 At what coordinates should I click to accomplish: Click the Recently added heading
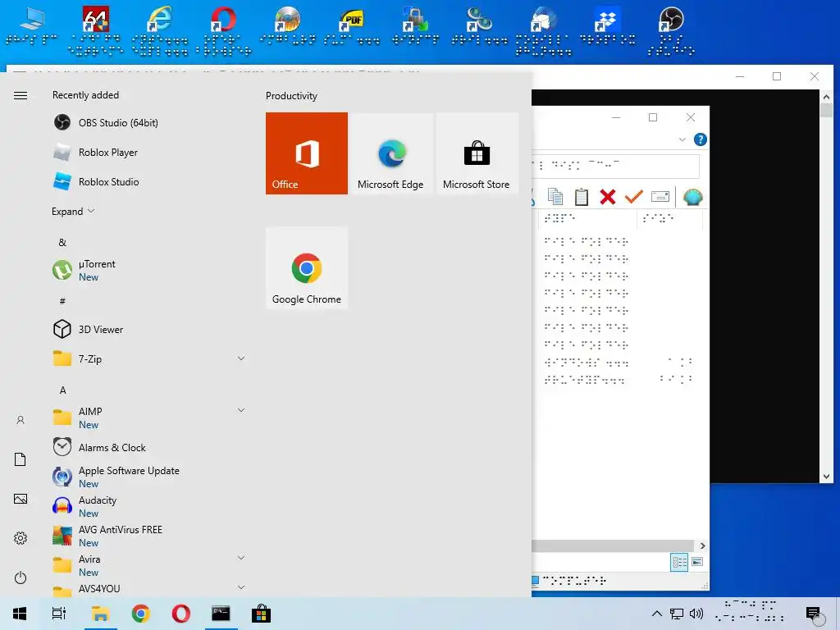pos(85,95)
